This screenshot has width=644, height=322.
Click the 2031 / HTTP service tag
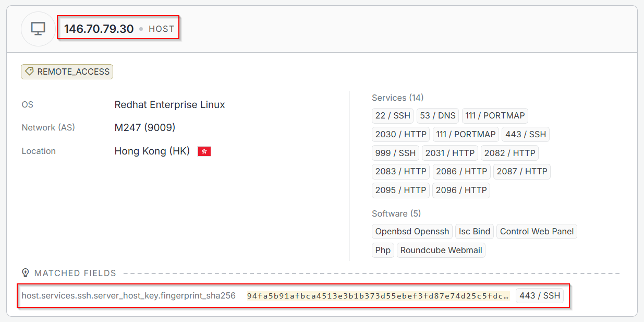click(x=449, y=153)
